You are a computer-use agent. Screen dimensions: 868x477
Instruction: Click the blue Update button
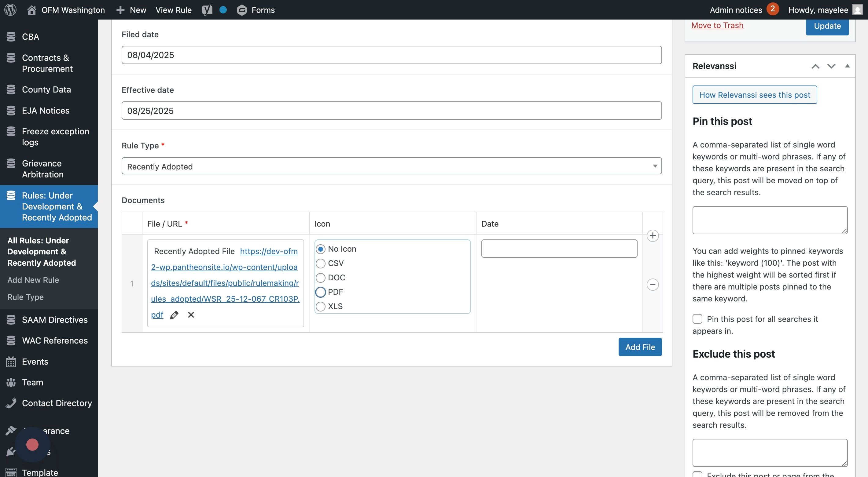(827, 26)
